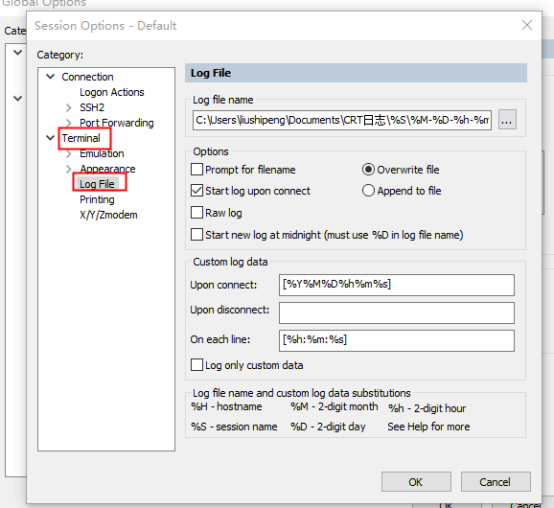Open the Logon Actions category
This screenshot has width=554, height=508.
pyautogui.click(x=112, y=92)
